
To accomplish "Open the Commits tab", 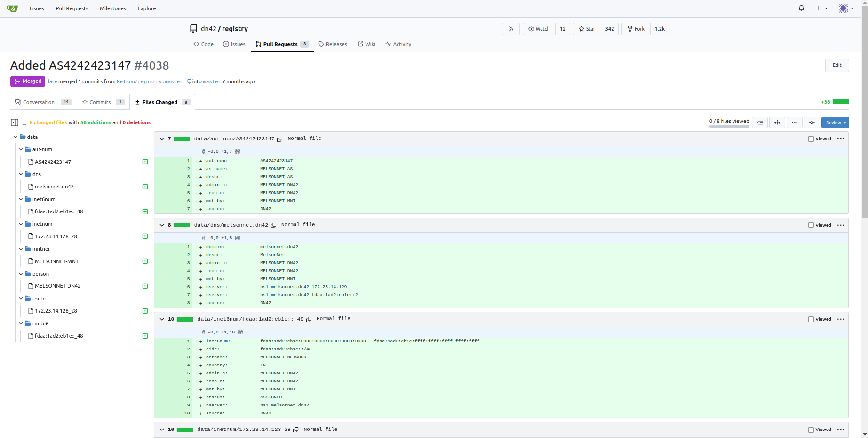I will point(100,102).
